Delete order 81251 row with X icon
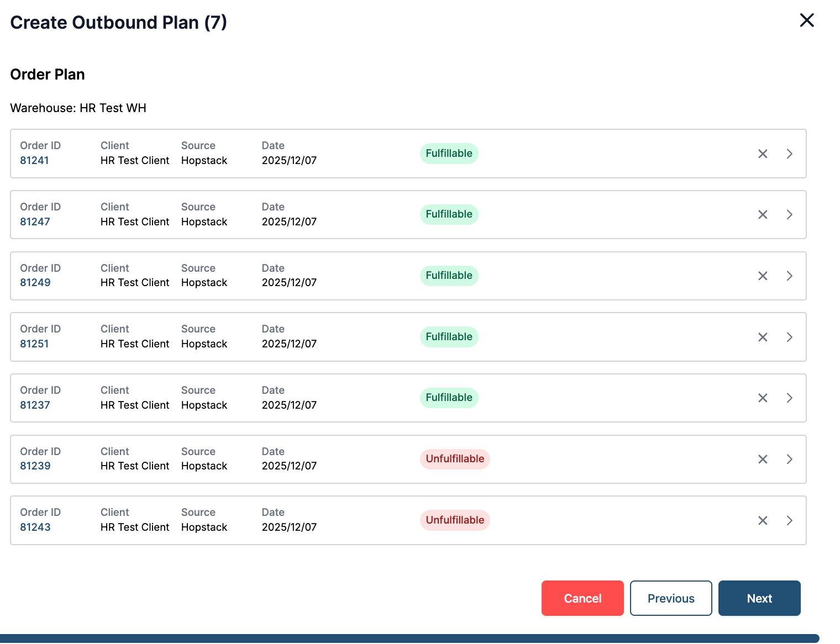This screenshot has height=644, width=840. point(763,337)
